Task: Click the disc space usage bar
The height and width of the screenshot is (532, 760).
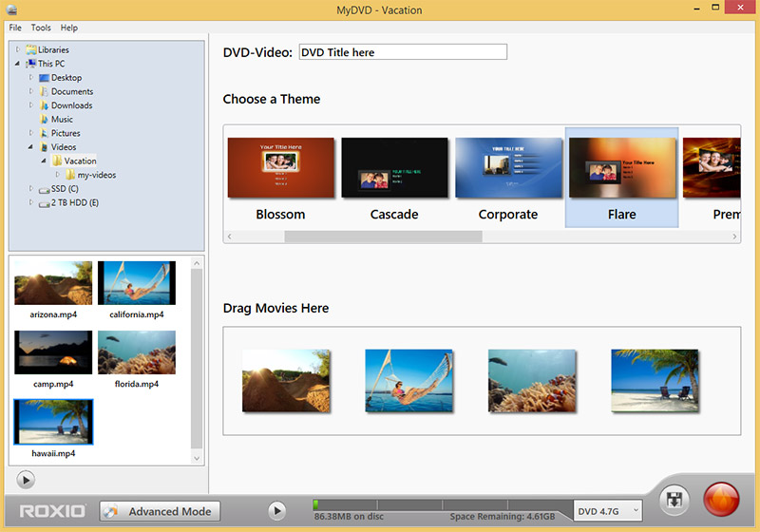Action: pos(443,505)
